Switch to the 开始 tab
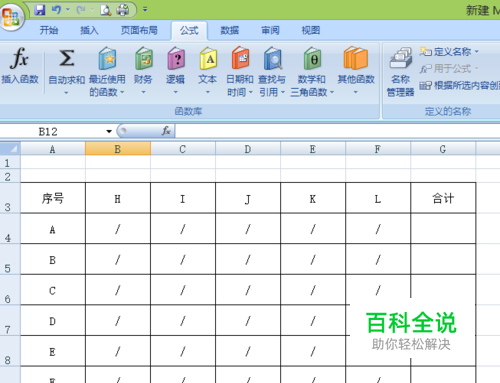The width and height of the screenshot is (500, 383). [x=49, y=30]
